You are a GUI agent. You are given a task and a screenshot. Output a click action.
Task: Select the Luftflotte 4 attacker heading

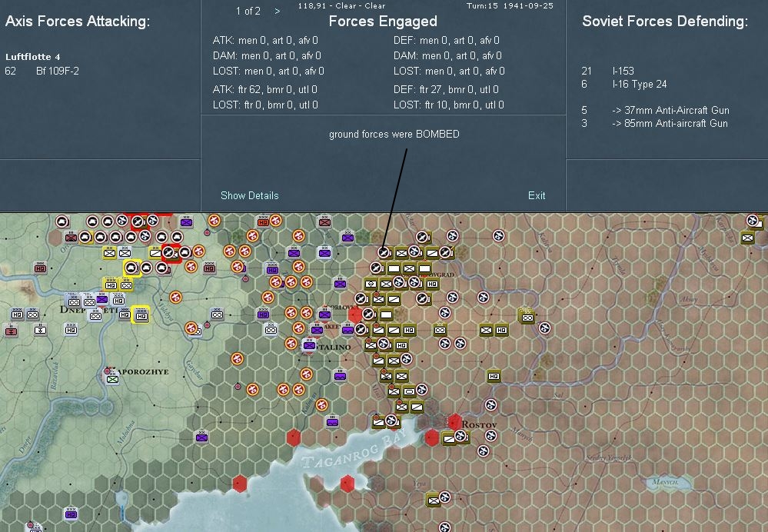click(33, 57)
